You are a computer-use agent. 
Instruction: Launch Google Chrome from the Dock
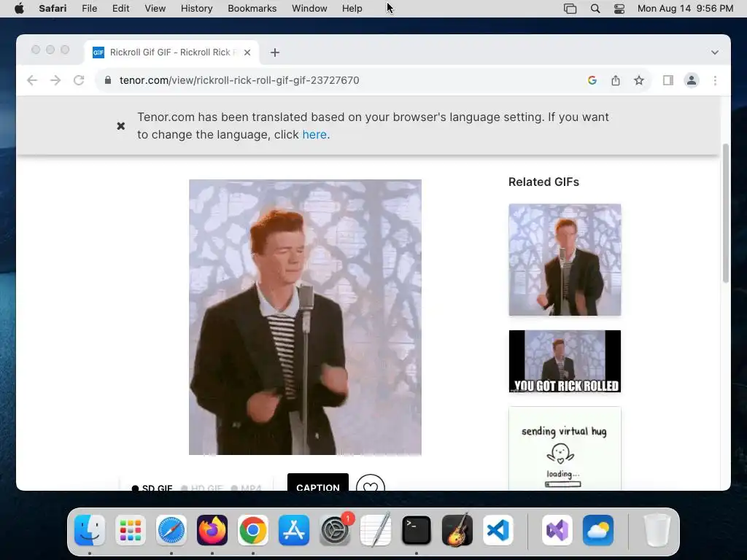253,530
